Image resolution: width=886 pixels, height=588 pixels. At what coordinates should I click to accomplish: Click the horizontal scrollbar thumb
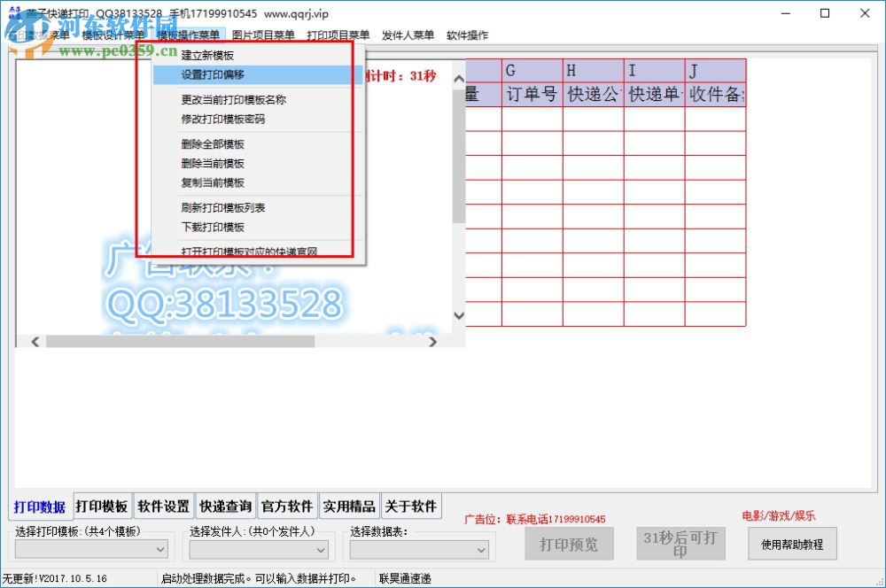pos(180,341)
